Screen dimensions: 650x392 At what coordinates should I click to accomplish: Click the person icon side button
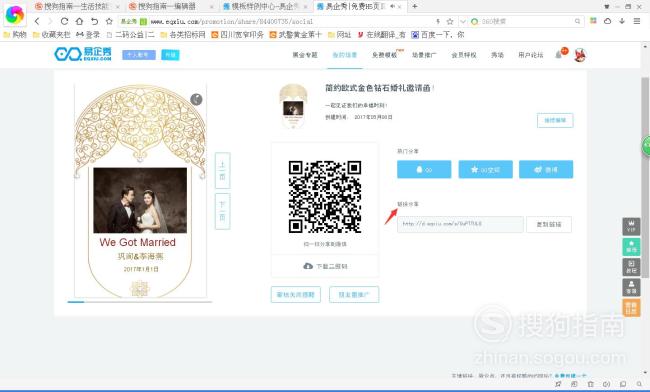click(x=631, y=287)
